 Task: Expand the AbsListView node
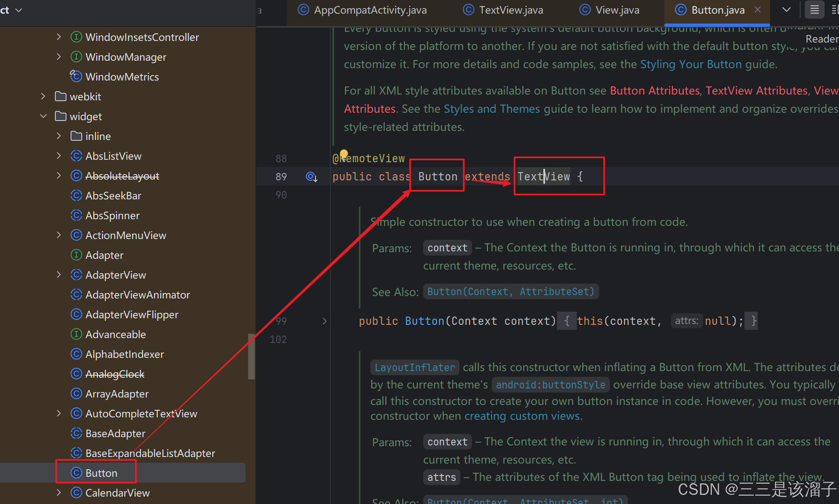click(59, 156)
